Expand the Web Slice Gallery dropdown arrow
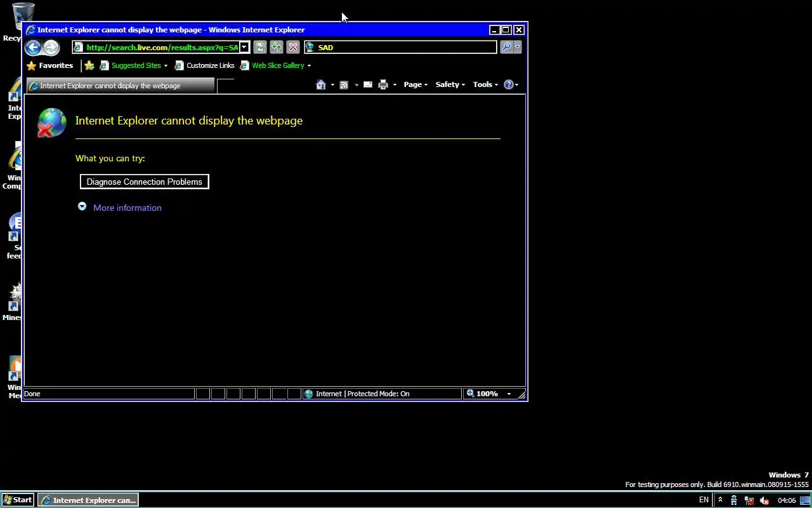The height and width of the screenshot is (508, 812). [x=309, y=65]
